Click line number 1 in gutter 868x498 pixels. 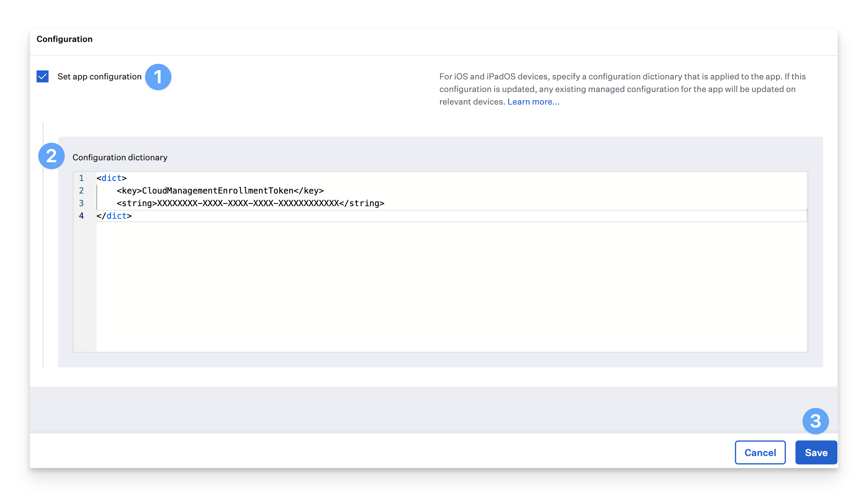point(82,178)
